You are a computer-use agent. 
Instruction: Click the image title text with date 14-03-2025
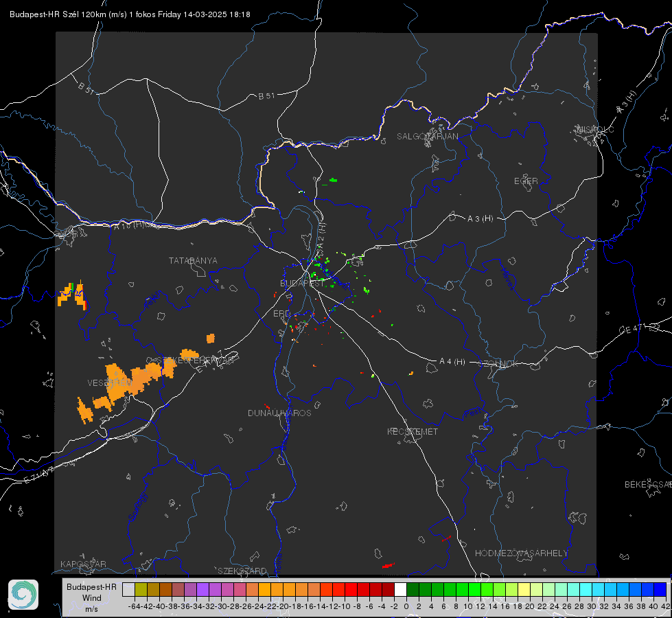click(x=130, y=14)
